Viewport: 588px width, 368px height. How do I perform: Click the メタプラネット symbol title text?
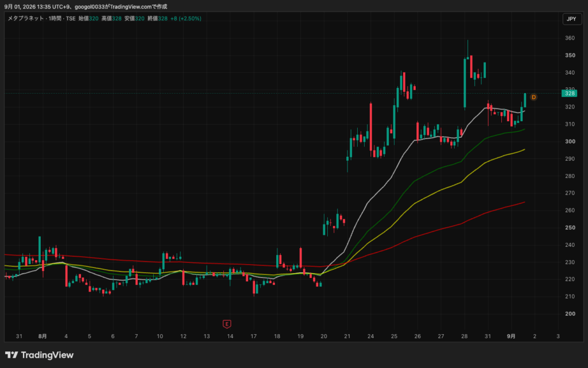click(x=25, y=18)
